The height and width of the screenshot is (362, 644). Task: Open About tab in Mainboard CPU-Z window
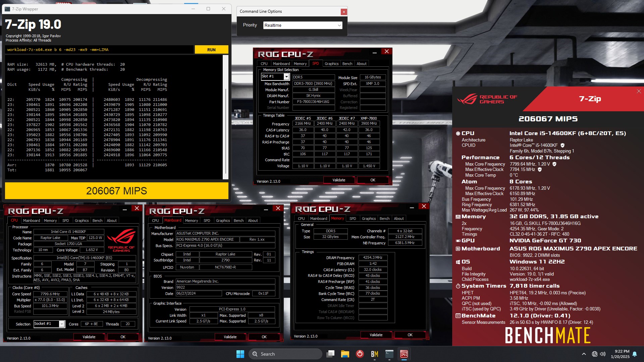pyautogui.click(x=253, y=221)
